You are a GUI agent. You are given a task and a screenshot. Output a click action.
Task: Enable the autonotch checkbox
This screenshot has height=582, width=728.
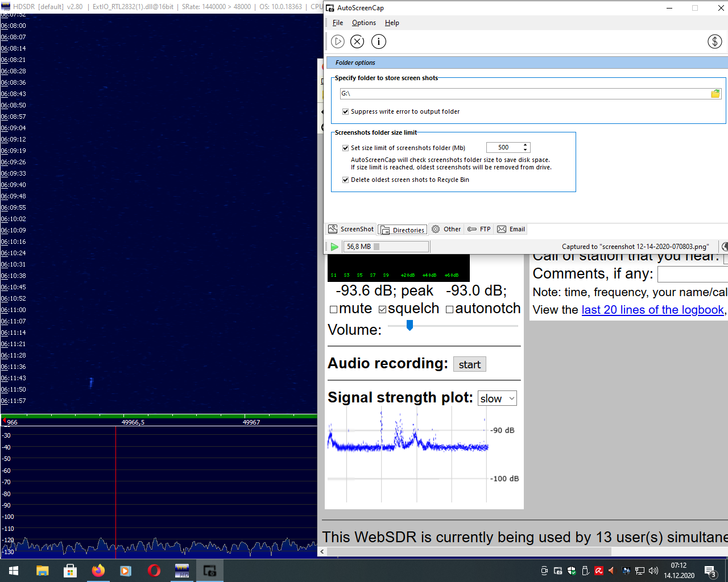[x=450, y=310]
